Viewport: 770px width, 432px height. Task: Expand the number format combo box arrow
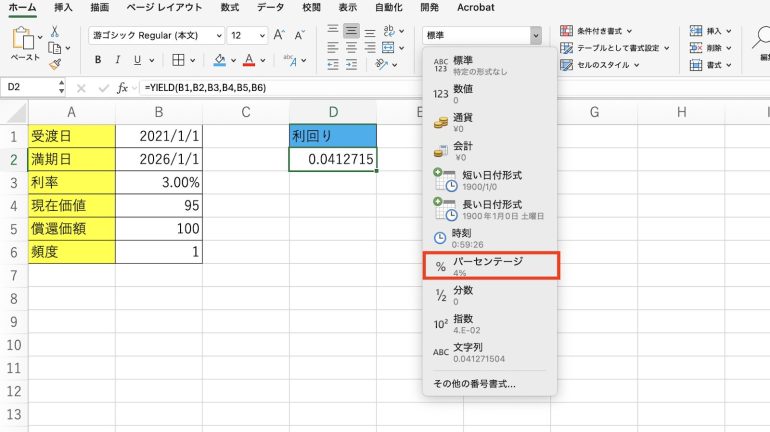point(536,35)
